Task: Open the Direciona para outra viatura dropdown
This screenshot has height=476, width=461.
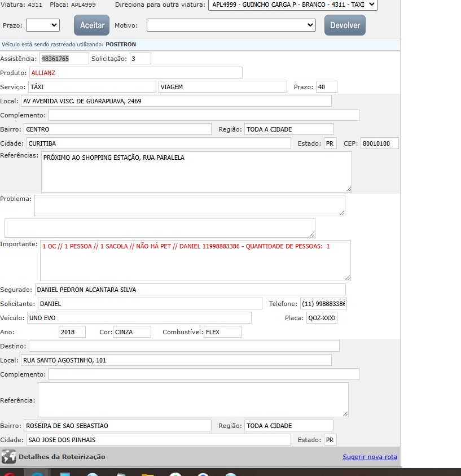Action: pos(293,5)
